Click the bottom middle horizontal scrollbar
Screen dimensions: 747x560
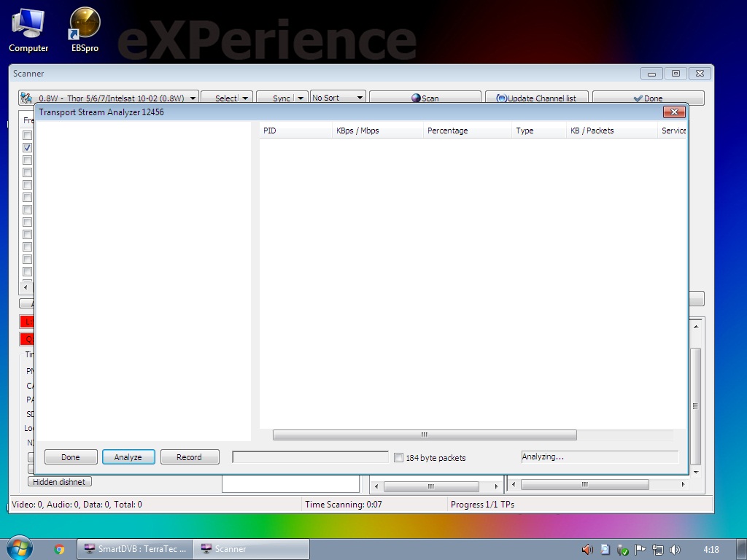[431, 486]
